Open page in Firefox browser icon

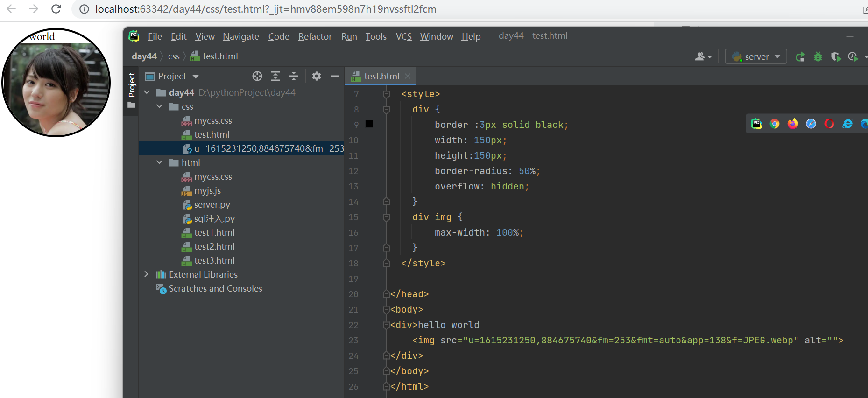coord(793,124)
